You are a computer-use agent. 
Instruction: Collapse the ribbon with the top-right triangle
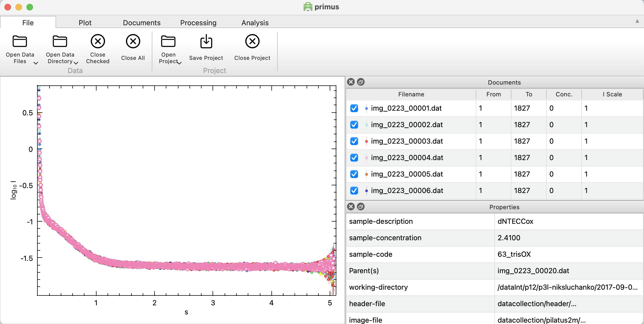pyautogui.click(x=637, y=21)
